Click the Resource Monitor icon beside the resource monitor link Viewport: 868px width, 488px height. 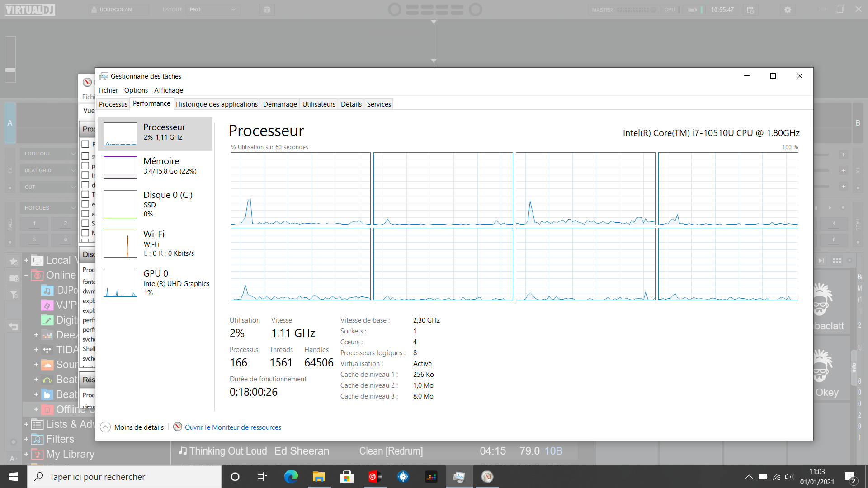point(178,427)
